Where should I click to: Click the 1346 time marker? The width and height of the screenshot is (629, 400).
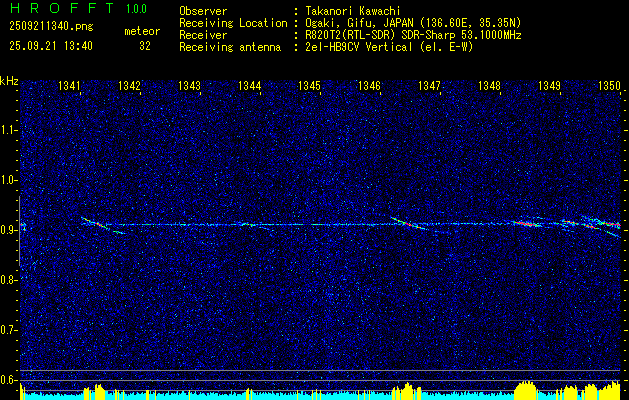click(369, 85)
